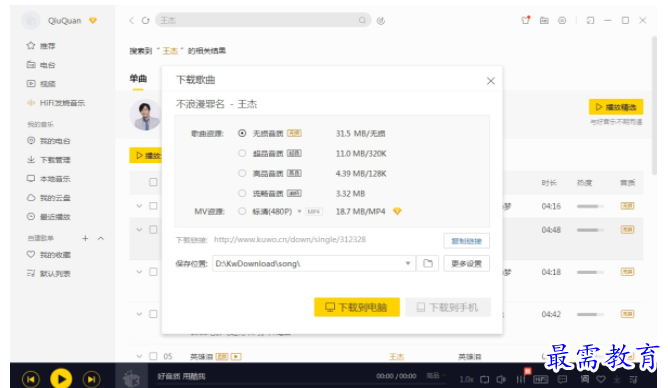Open the album cover in the player bar
668x388 pixels.
click(x=132, y=377)
